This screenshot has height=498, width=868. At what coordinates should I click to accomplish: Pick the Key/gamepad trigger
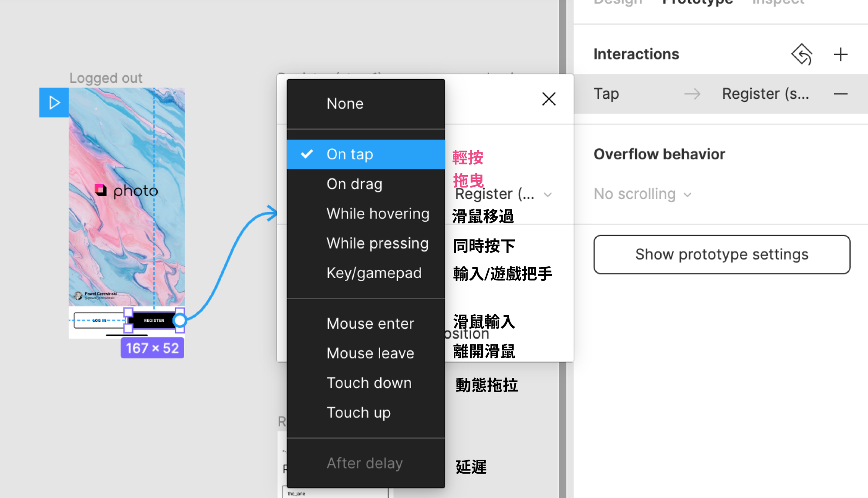click(374, 273)
